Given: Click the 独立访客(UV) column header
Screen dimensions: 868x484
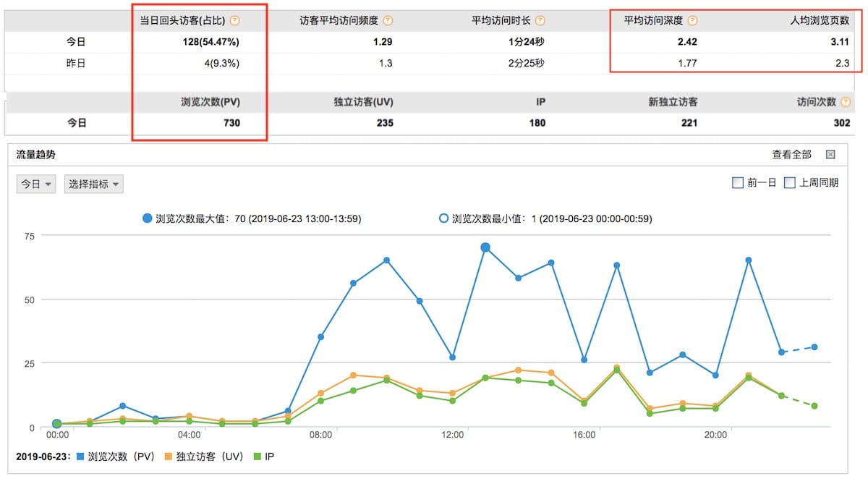Looking at the screenshot, I should (365, 102).
